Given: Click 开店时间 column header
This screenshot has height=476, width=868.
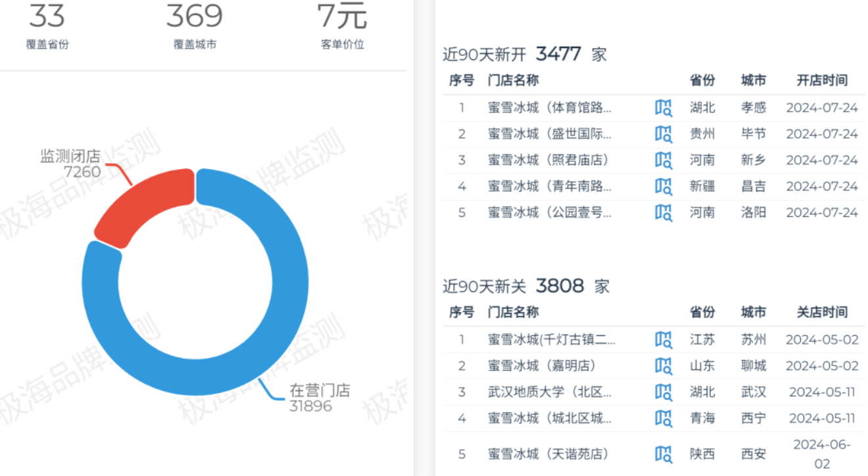Looking at the screenshot, I should (x=822, y=80).
